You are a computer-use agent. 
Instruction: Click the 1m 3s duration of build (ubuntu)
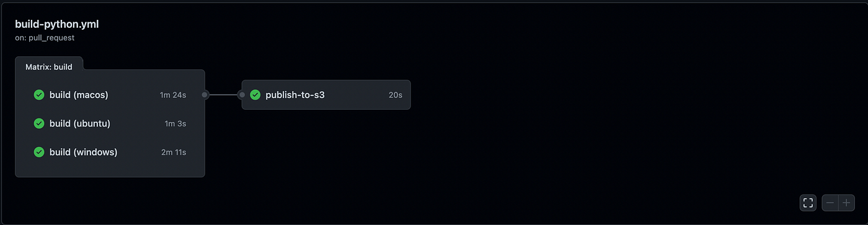click(175, 123)
